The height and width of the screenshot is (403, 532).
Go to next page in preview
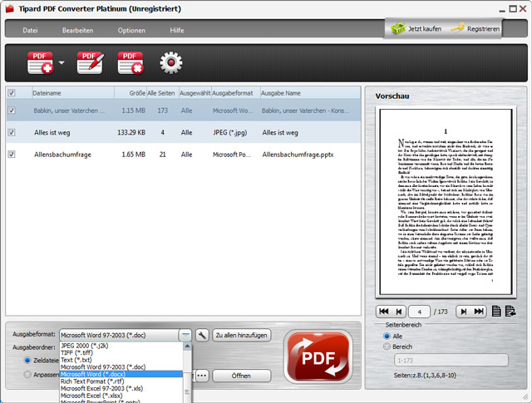point(464,312)
